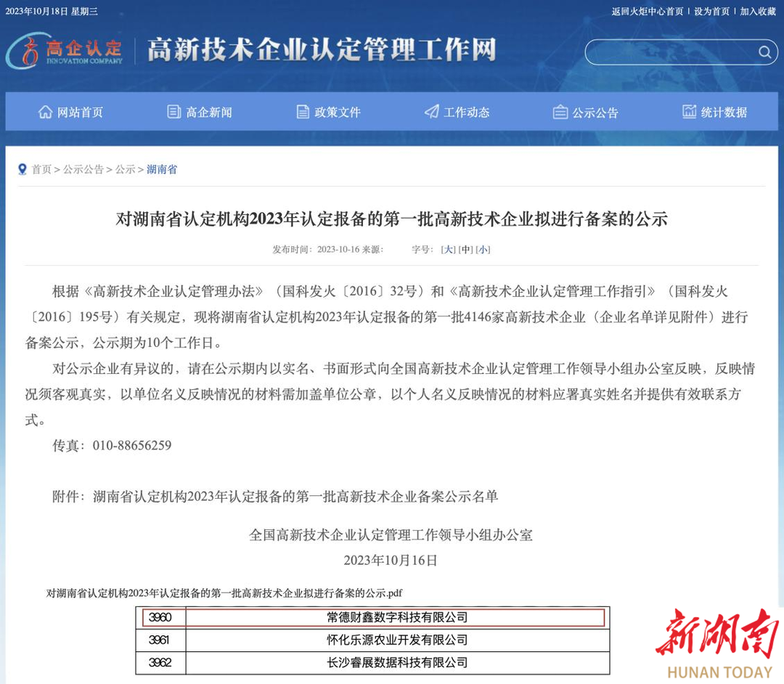Click the page title 高新技术企业认定管理工作网
784x684 pixels.
[322, 49]
